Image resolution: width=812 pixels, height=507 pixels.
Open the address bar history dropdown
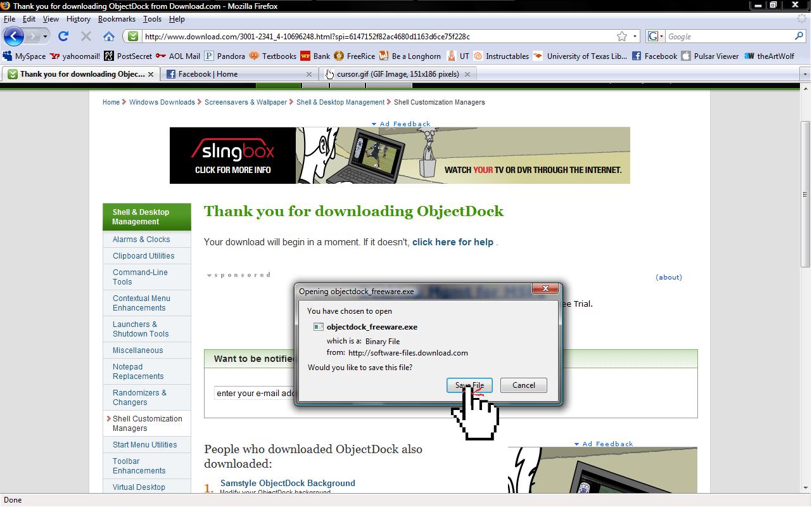(635, 36)
